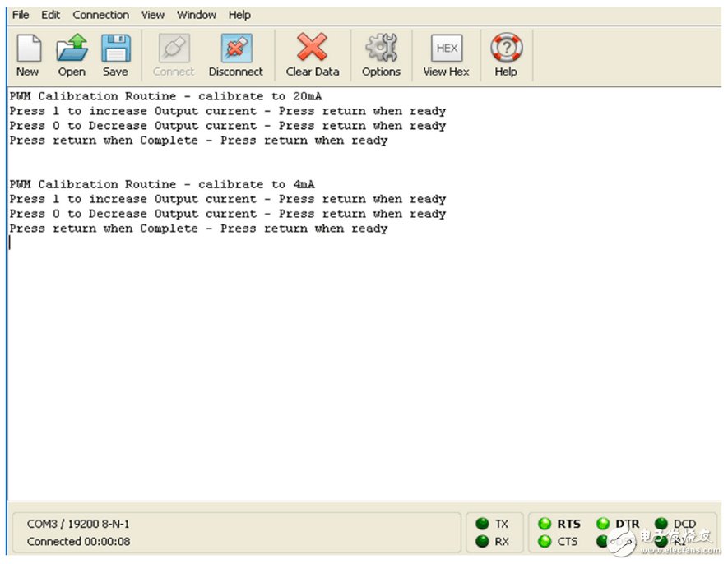The height and width of the screenshot is (564, 728).
Task: Toggle the DTR indicator LED
Action: (603, 524)
